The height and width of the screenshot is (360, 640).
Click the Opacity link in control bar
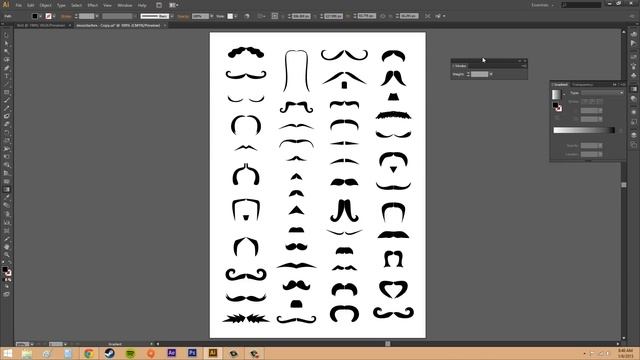click(x=183, y=16)
